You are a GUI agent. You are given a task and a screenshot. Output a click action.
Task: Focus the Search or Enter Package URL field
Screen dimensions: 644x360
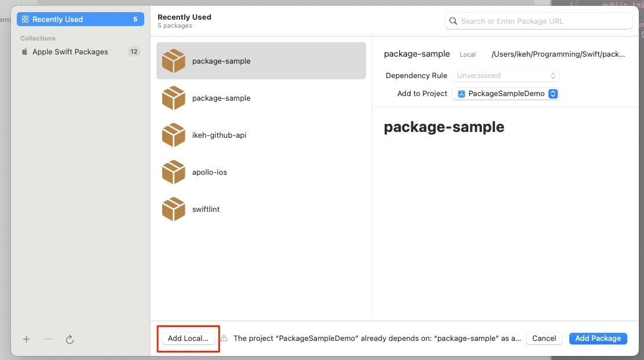click(x=539, y=21)
